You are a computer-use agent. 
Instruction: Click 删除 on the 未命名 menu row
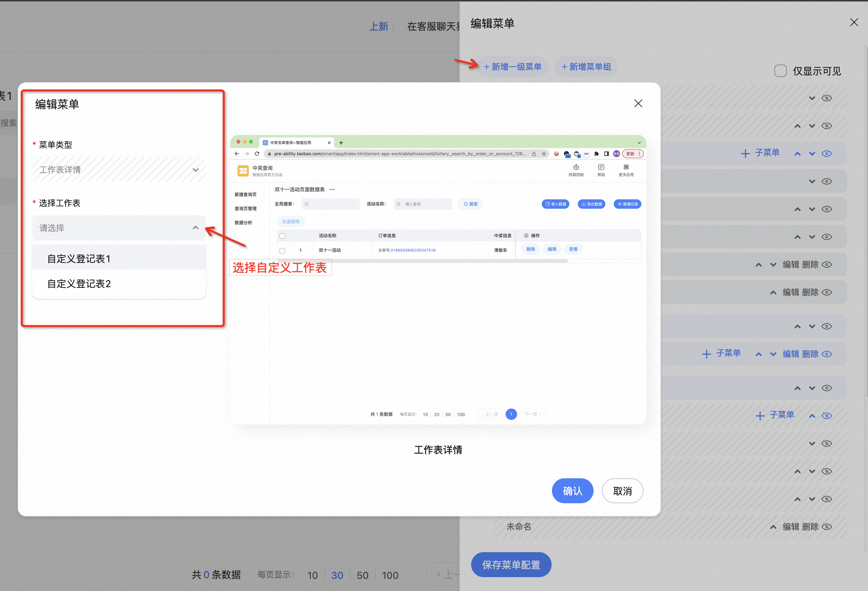pyautogui.click(x=810, y=527)
